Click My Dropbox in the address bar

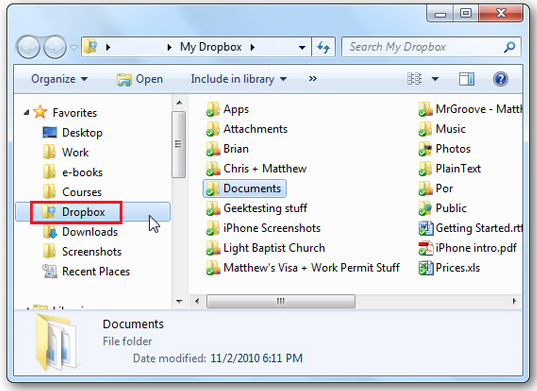click(211, 47)
